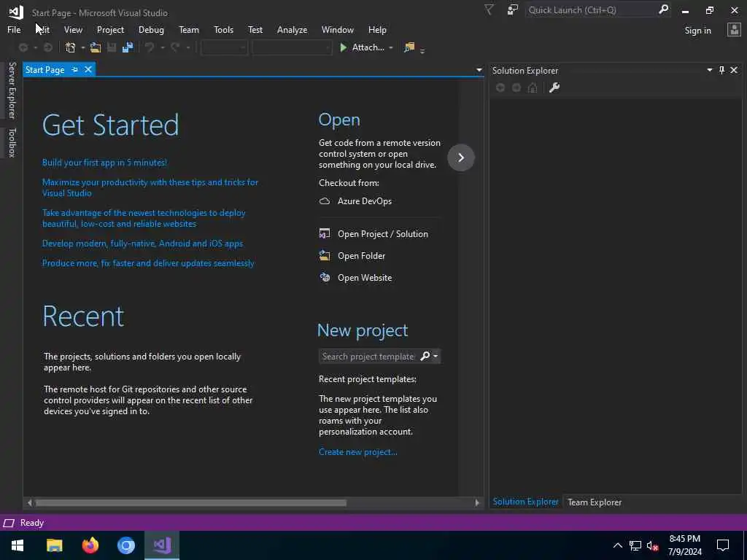Screen dimensions: 747x560
Task: Click the Navigate Forward toolbar icon
Action: [47, 47]
